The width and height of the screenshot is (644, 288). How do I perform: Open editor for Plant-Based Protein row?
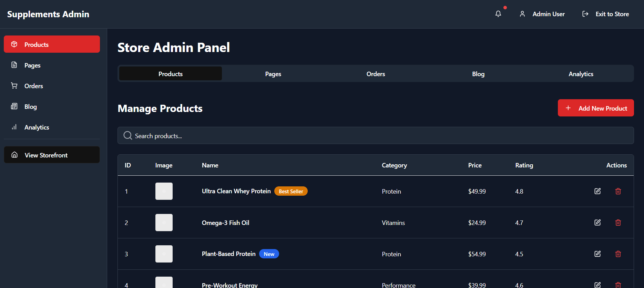pos(597,254)
